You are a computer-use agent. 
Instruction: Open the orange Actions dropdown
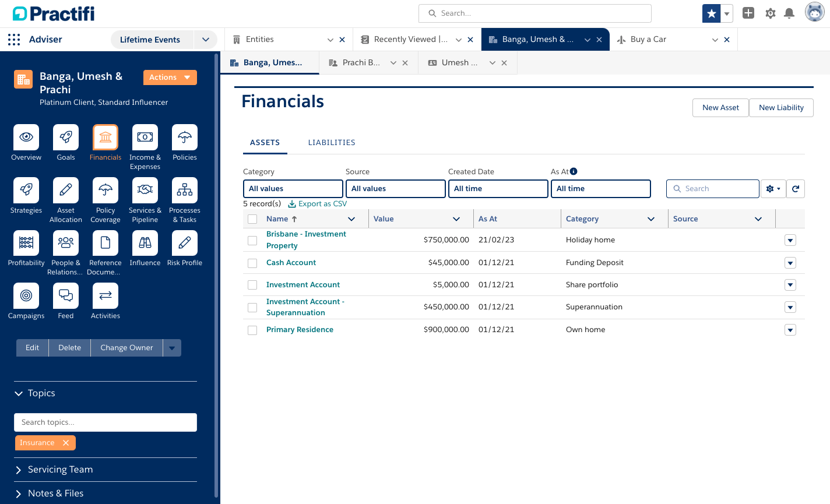pos(170,77)
